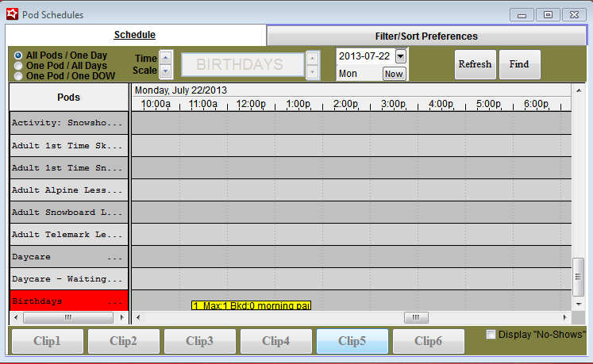Decrease Time Scale with down arrow
593x364 pixels.
click(x=166, y=71)
